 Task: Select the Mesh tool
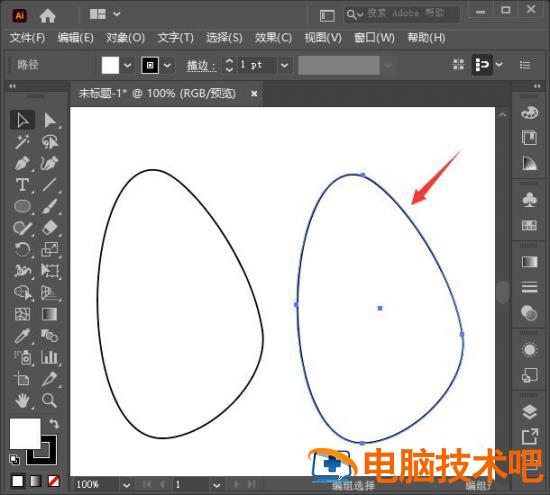pos(22,314)
